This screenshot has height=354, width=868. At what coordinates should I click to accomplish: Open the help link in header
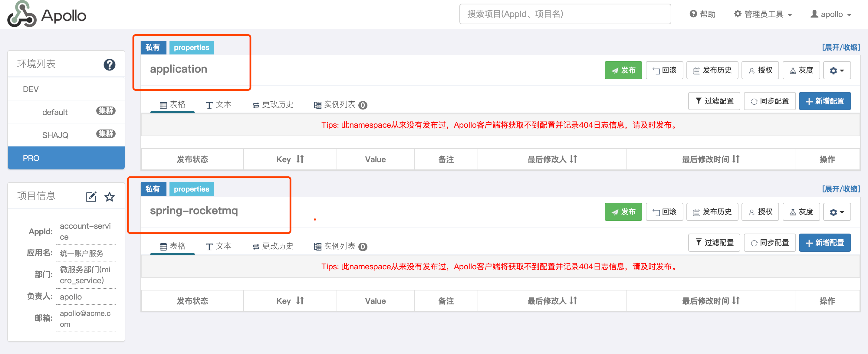pyautogui.click(x=702, y=14)
